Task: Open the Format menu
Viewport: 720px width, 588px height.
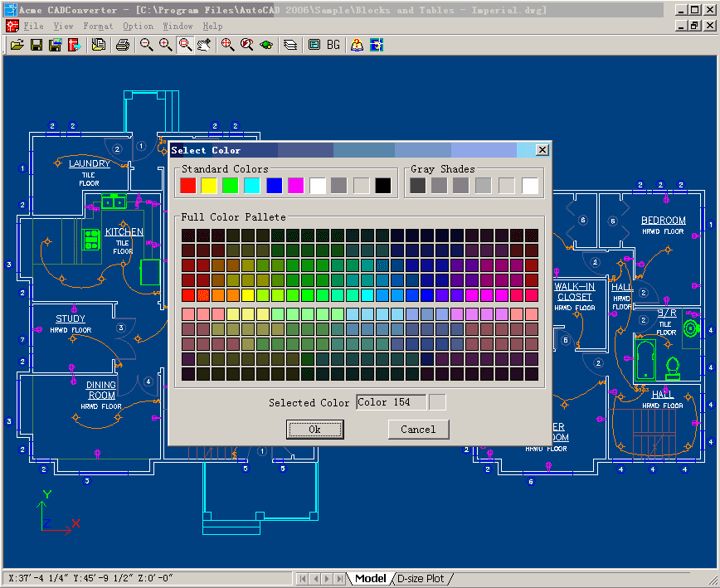Action: (x=97, y=26)
